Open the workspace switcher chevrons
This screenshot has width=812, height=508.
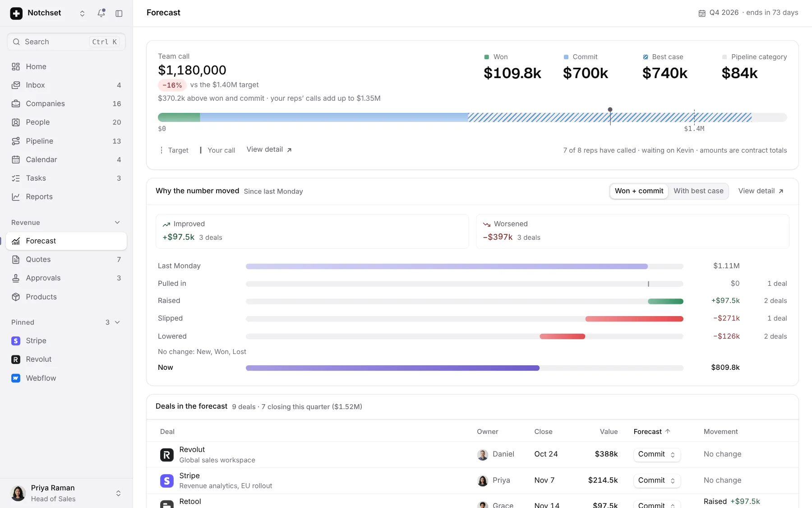tap(82, 13)
